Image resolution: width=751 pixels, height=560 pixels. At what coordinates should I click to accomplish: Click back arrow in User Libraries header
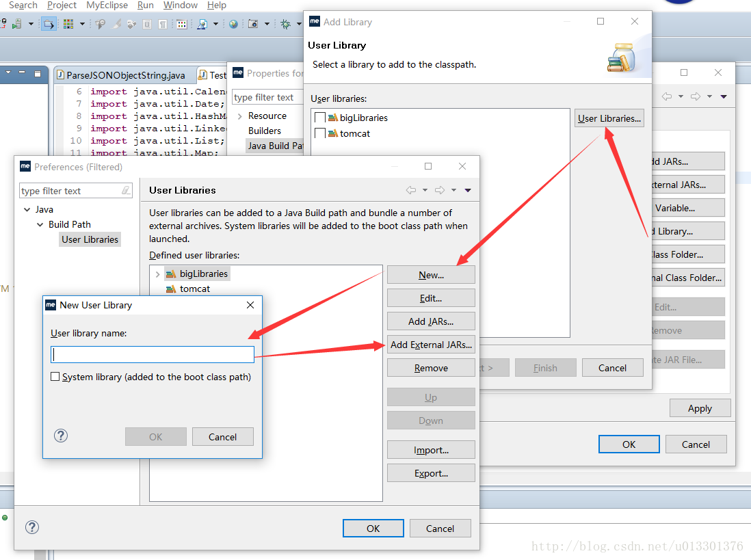[x=411, y=190]
